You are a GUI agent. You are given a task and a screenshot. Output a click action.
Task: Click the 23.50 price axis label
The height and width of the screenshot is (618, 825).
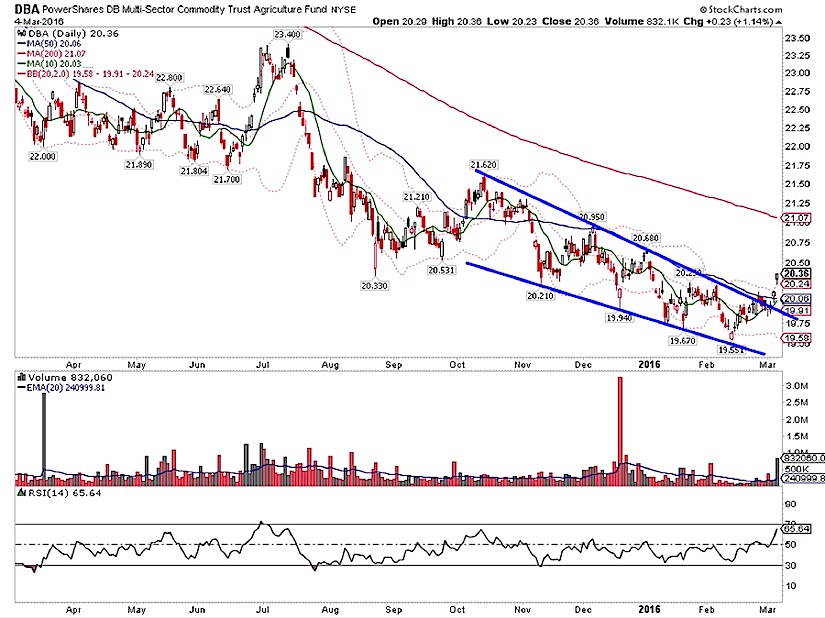[797, 38]
